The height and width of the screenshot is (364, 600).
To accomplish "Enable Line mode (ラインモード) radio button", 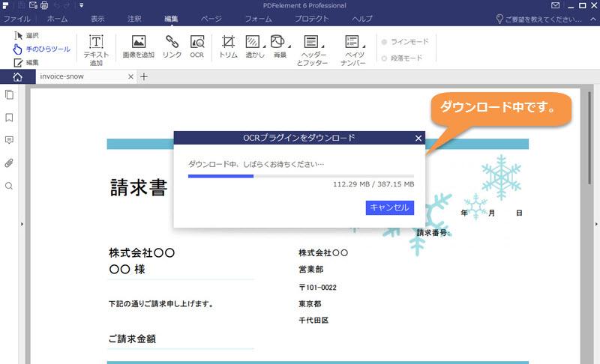I will [385, 42].
